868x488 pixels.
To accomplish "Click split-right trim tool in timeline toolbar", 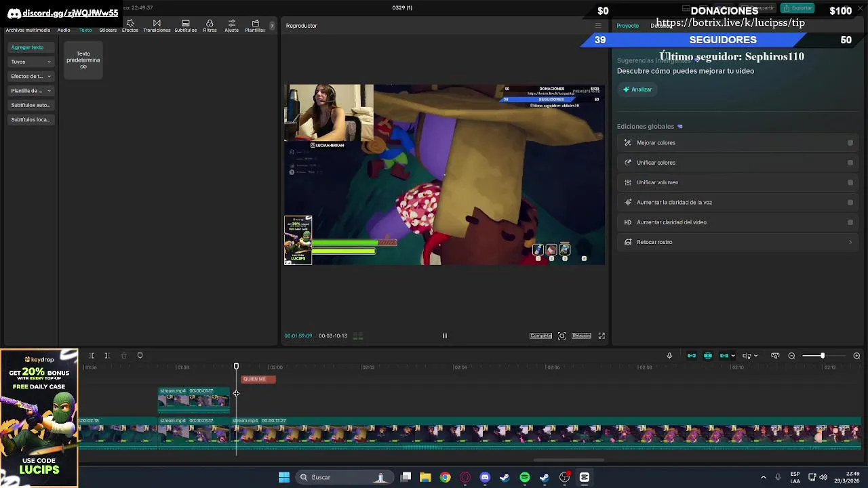I will click(x=107, y=356).
